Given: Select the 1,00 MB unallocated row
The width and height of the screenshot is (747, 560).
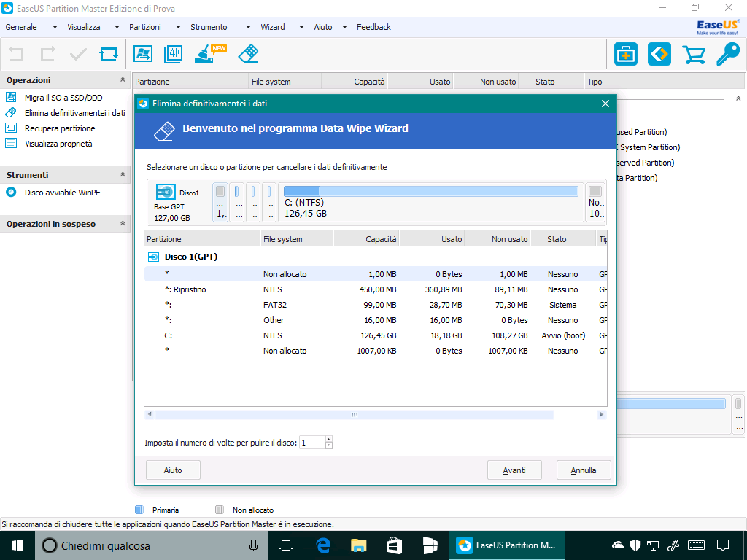Looking at the screenshot, I should pyautogui.click(x=376, y=274).
